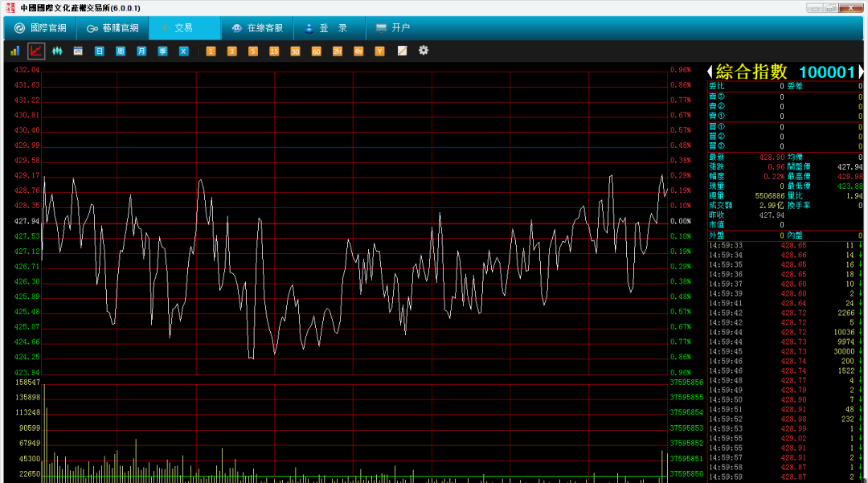Viewport: 868px width, 483px height.
Task: Minimize the exchange window
Action: [x=814, y=8]
